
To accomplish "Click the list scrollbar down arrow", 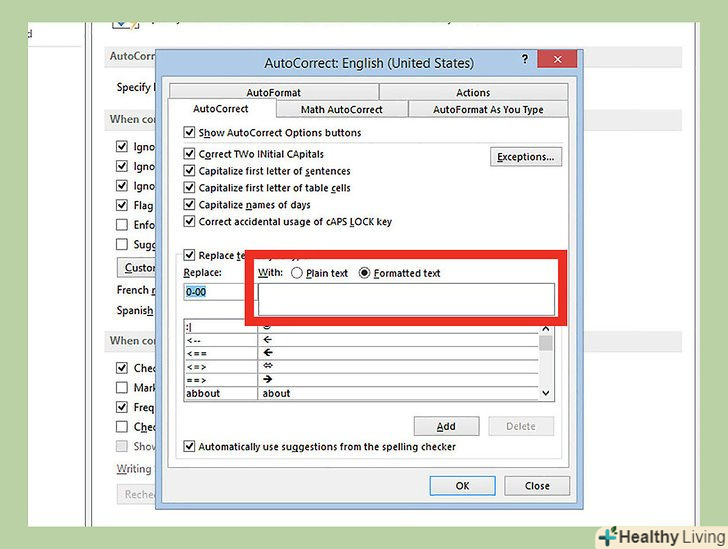I will 546,393.
